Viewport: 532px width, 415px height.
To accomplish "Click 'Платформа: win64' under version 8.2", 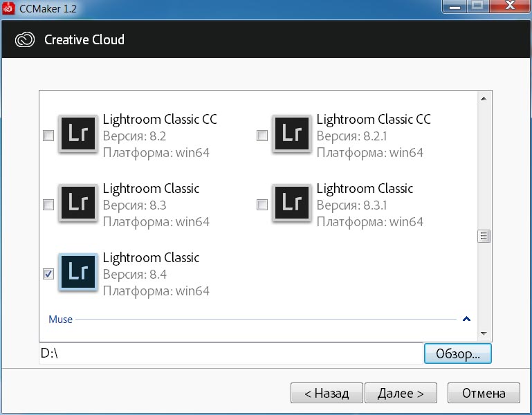I will tap(156, 153).
